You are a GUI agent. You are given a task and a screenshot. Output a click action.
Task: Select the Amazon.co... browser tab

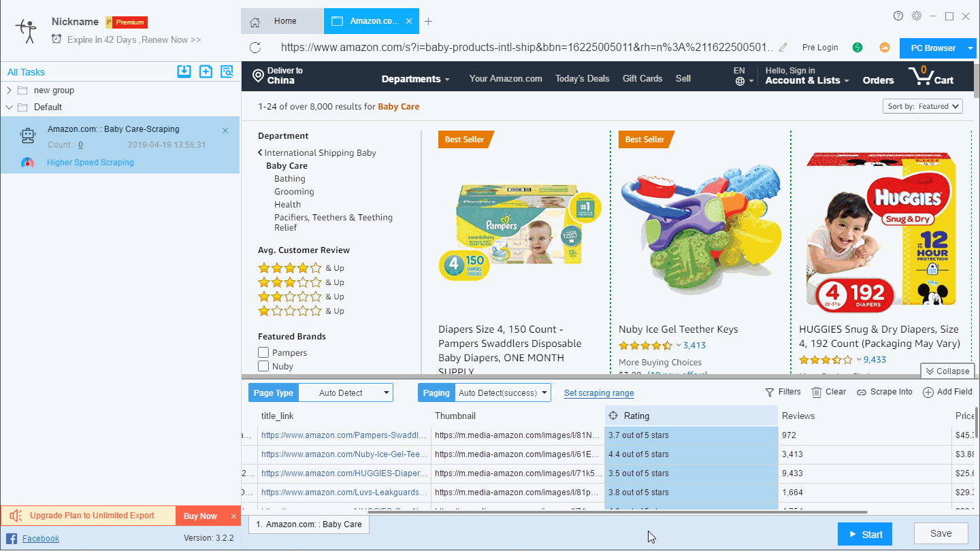(x=372, y=21)
